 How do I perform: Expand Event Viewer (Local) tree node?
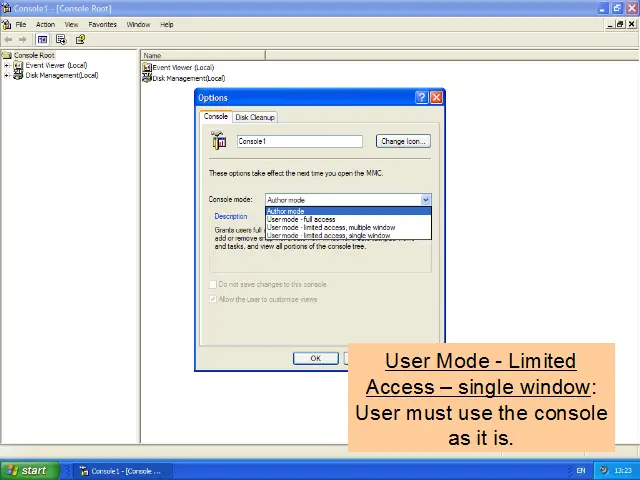coord(6,66)
